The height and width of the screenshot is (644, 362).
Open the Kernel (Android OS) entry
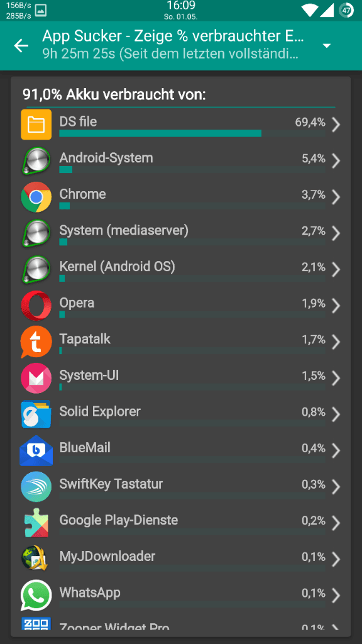click(180, 269)
